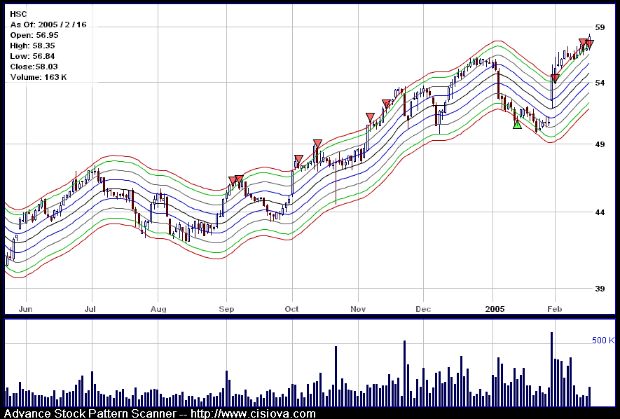Click the Dec month label
This screenshot has height=419, width=620.
(423, 309)
